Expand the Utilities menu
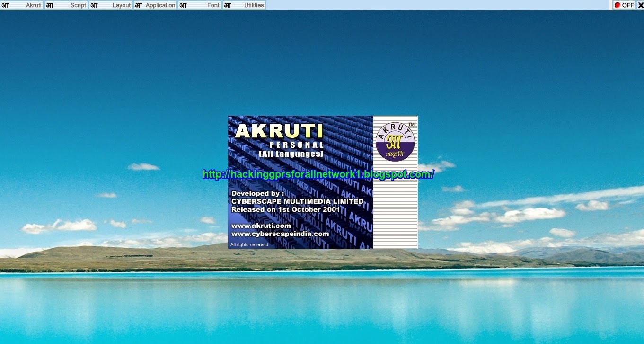This screenshot has height=344, width=644. [x=254, y=5]
